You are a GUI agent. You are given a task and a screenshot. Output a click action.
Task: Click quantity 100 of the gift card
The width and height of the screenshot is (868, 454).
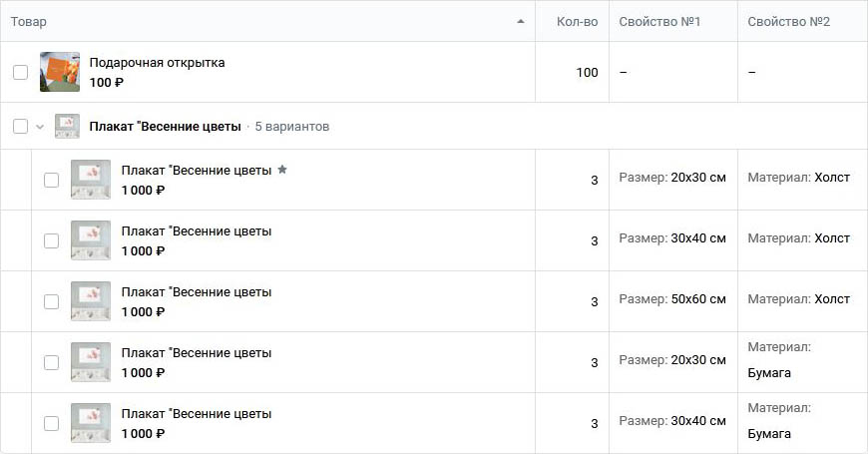[x=587, y=73]
